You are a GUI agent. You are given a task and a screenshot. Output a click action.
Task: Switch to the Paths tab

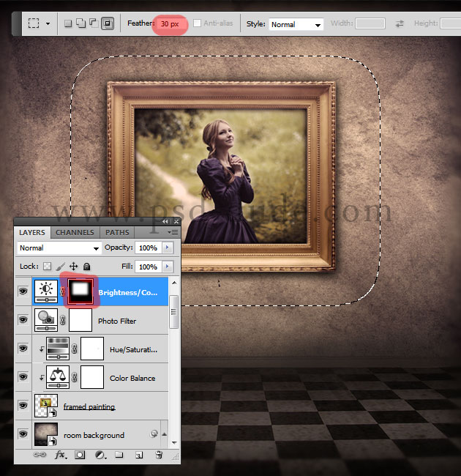pos(117,232)
